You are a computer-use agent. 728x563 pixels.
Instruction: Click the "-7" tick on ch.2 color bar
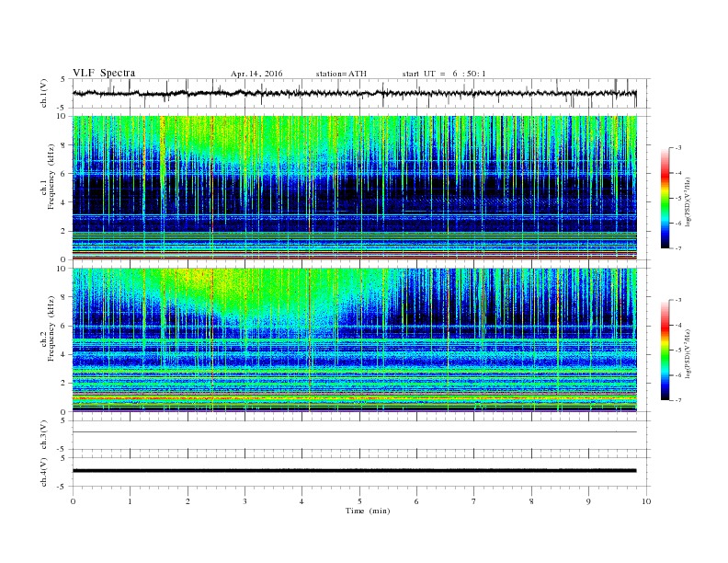click(x=678, y=400)
